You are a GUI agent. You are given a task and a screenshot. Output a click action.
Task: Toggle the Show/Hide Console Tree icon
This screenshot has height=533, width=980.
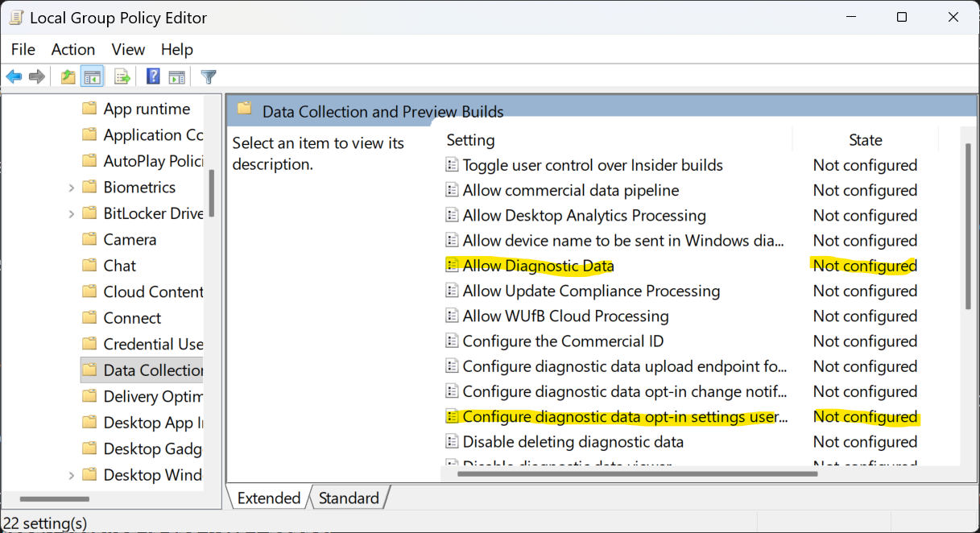coord(93,77)
